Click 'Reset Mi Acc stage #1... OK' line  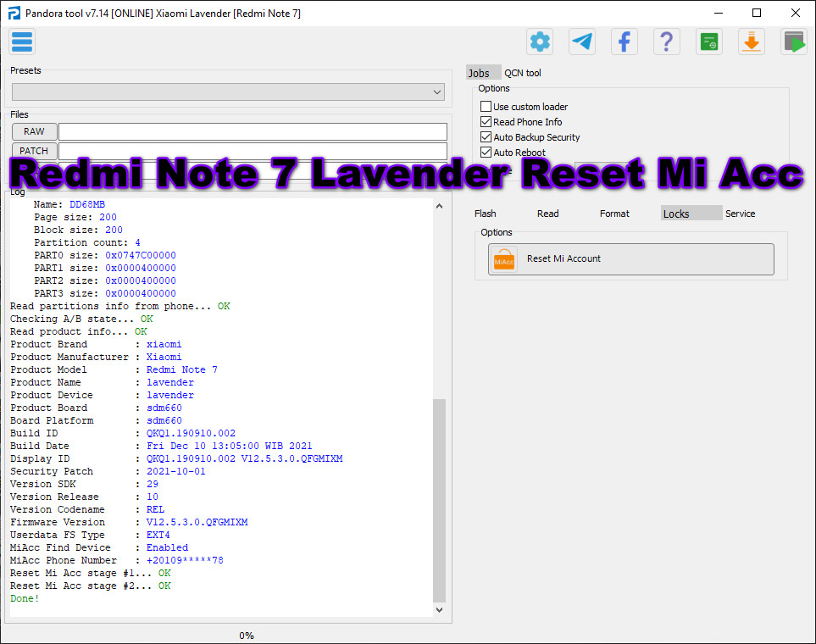91,573
